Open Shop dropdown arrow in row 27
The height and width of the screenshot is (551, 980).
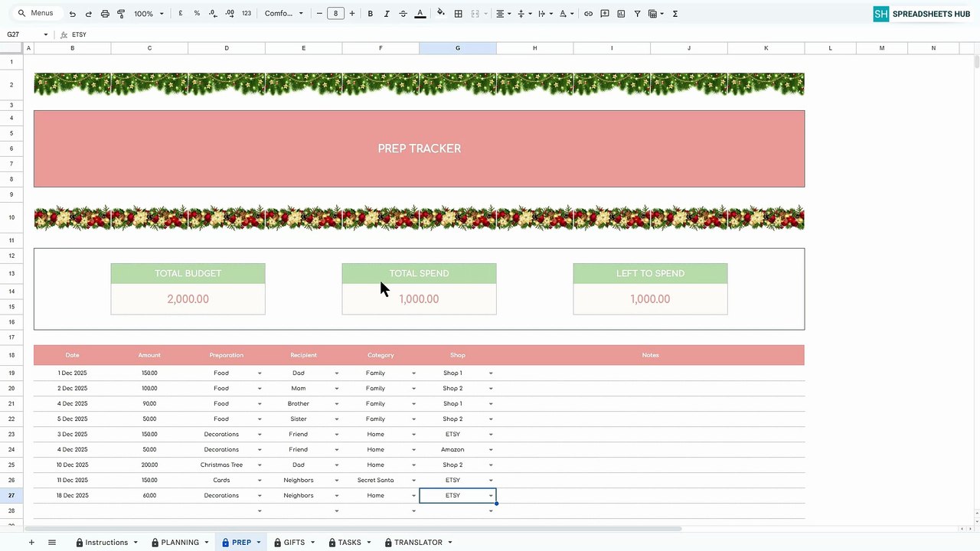click(x=491, y=496)
